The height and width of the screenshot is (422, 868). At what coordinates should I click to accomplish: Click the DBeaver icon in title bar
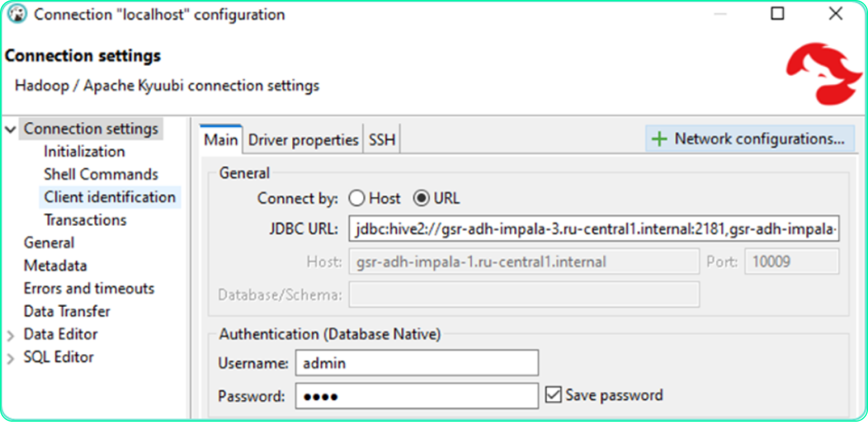click(x=17, y=14)
